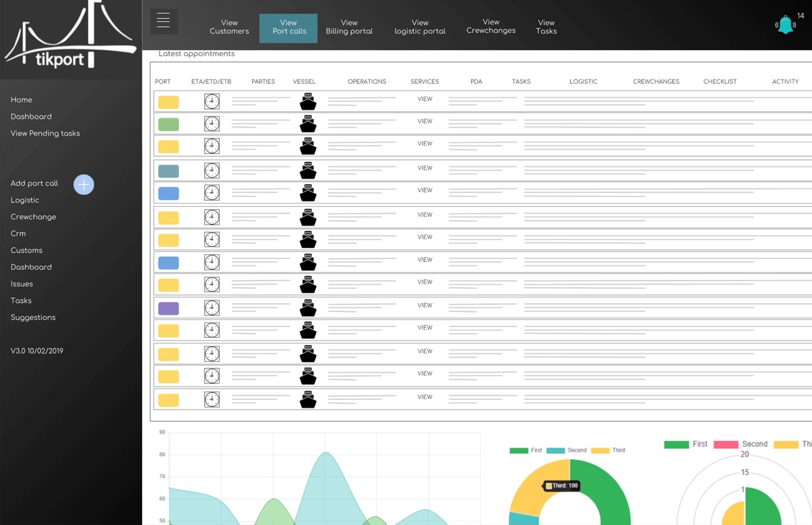The image size is (812, 525).
Task: Open the View logistic portal tab
Action: tap(420, 27)
